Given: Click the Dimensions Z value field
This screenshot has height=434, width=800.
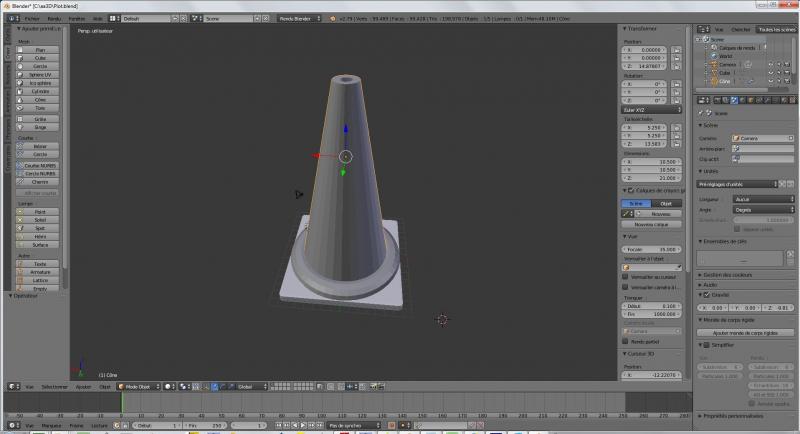Looking at the screenshot, I should (651, 178).
